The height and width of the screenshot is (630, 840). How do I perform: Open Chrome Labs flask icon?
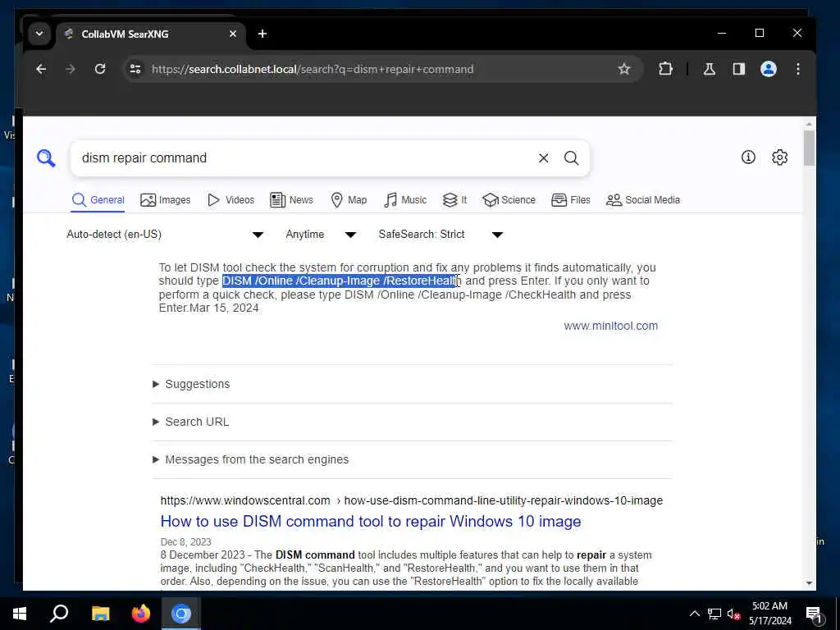pos(710,69)
